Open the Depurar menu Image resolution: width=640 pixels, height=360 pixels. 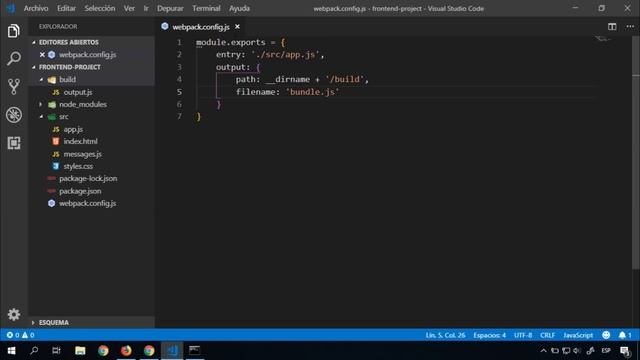click(x=170, y=8)
